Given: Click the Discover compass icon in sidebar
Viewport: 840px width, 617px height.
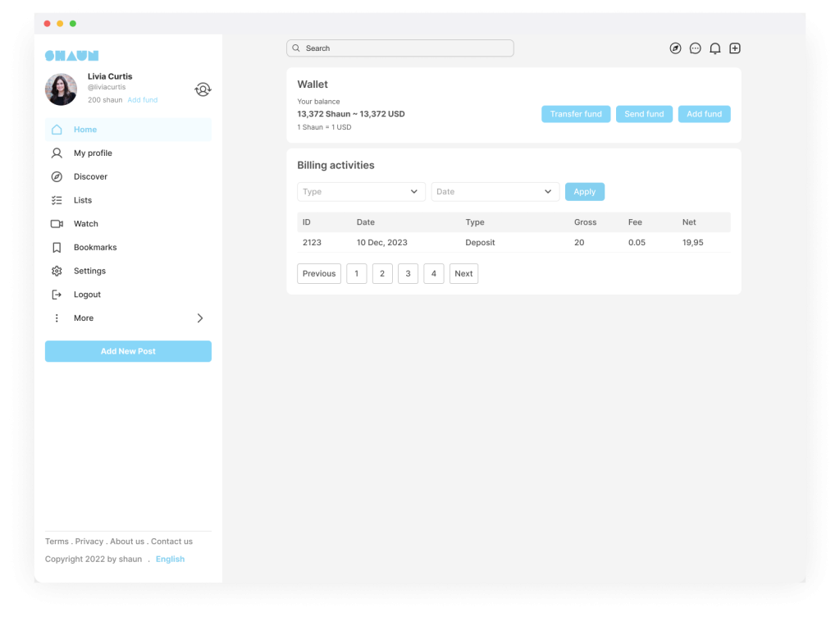Looking at the screenshot, I should (x=57, y=176).
